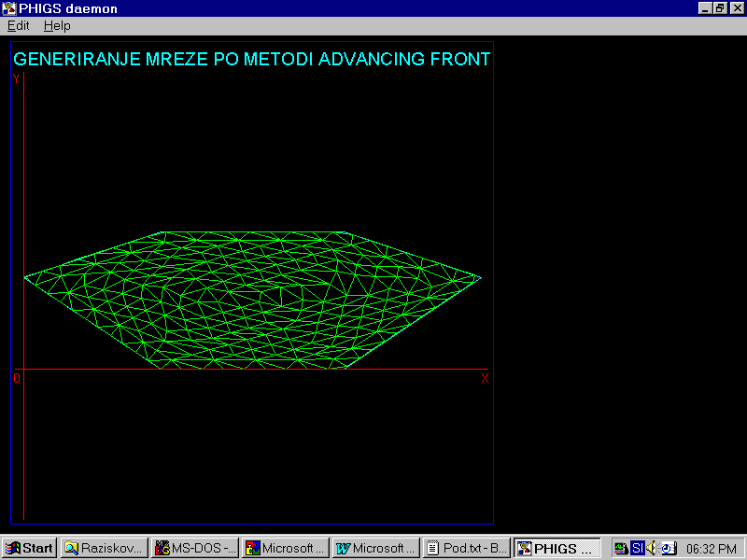Click the Start button
Image resolution: width=747 pixels, height=560 pixels.
(x=30, y=548)
